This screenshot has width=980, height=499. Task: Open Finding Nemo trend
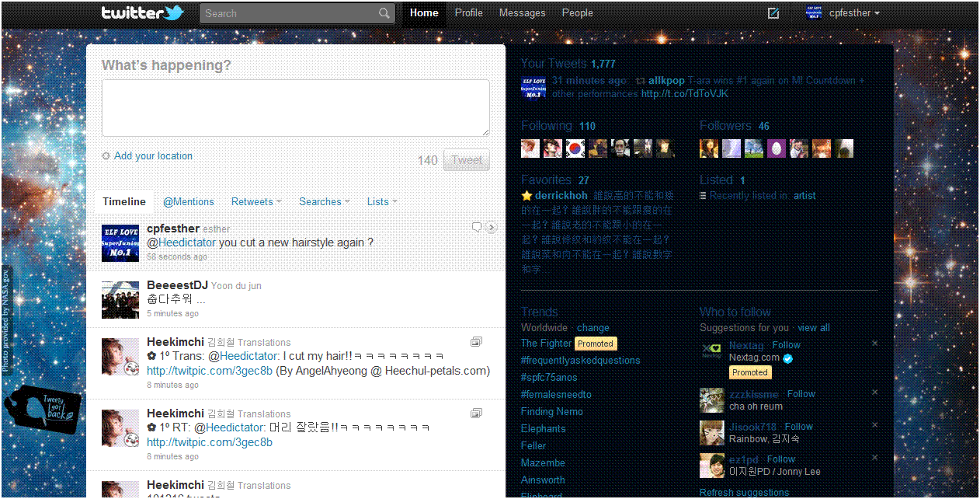click(552, 412)
